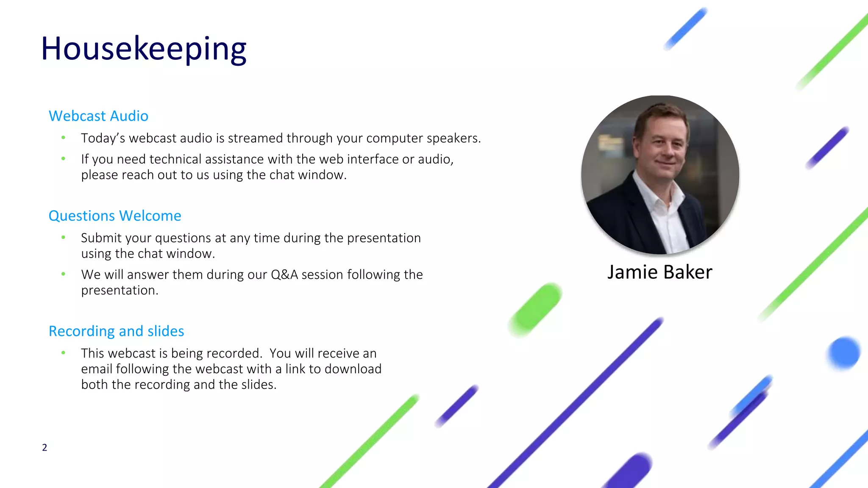Select the Jamie Baker name caption
Screen dimensions: 868x488
tap(659, 272)
